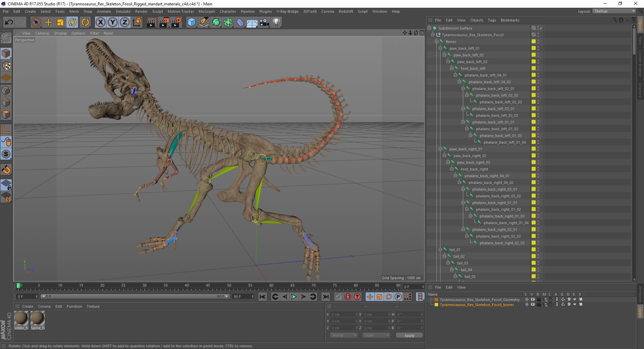The image size is (644, 349).
Task: Collapse the paw_back_right_01 branch
Action: tap(440, 149)
